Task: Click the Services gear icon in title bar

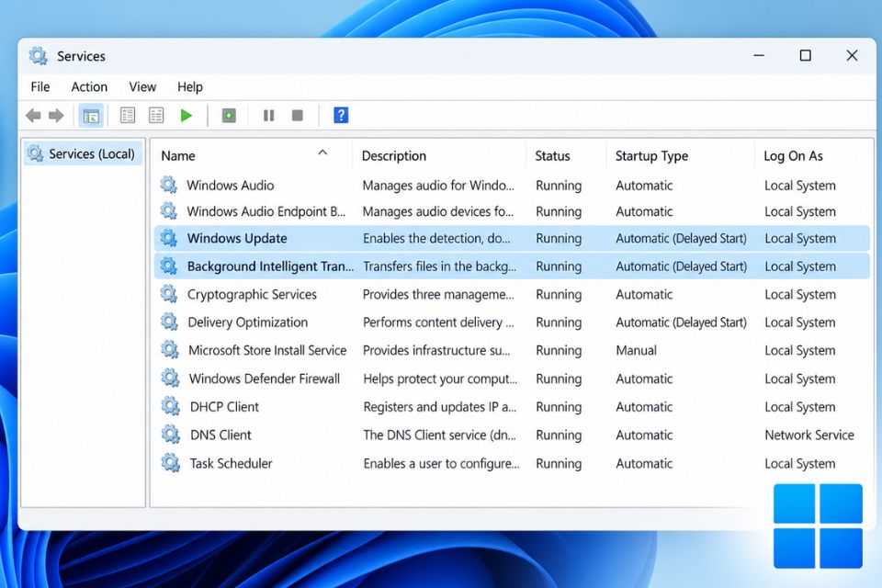Action: [38, 56]
